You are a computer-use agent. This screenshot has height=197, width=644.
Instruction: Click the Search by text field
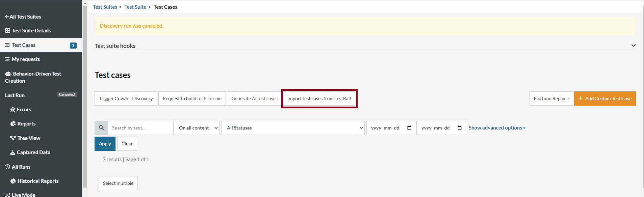point(140,128)
